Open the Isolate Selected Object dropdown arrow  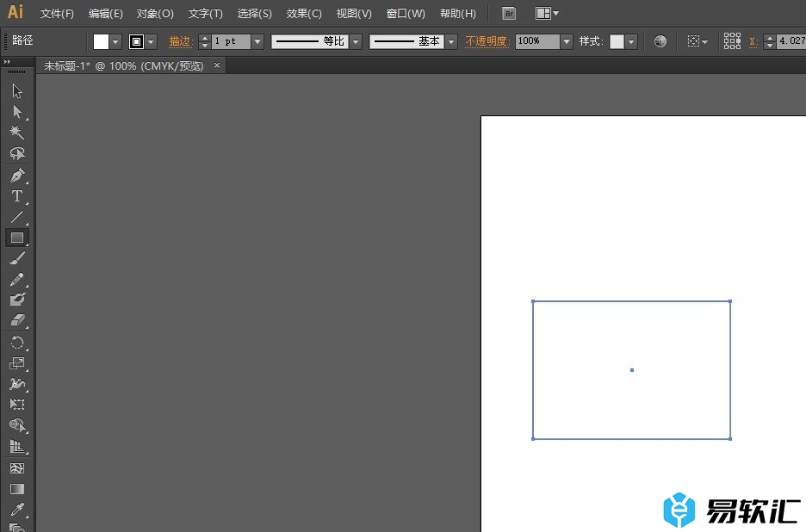point(704,41)
